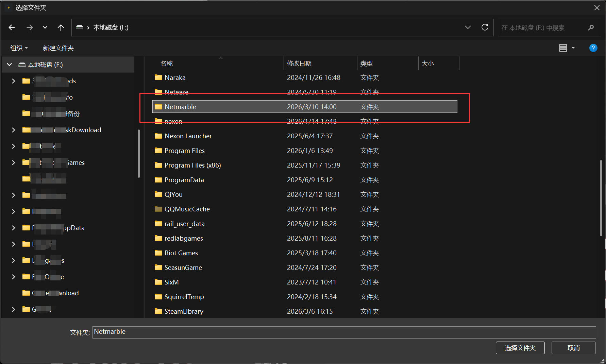Click the 文件夹 name input field
This screenshot has height=364, width=606.
coord(343,332)
